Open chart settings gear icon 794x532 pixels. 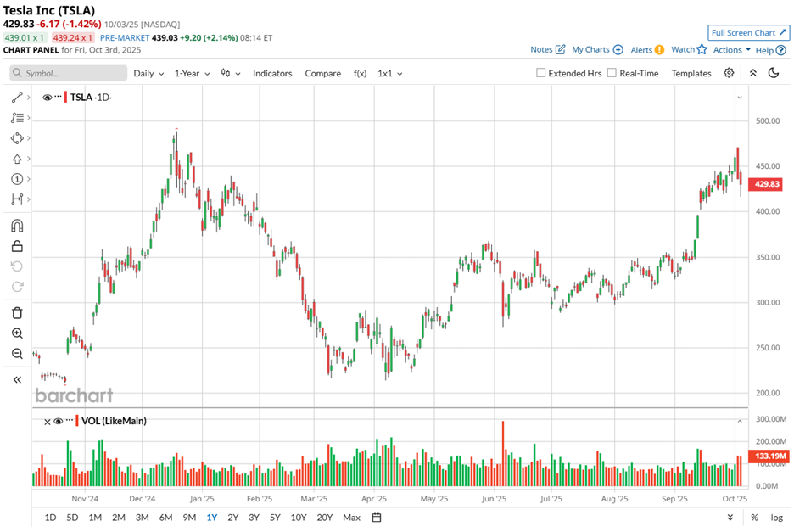point(729,73)
